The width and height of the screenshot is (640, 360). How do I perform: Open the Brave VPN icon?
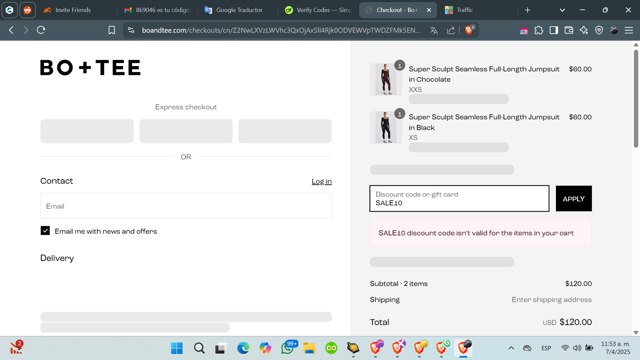(599, 30)
